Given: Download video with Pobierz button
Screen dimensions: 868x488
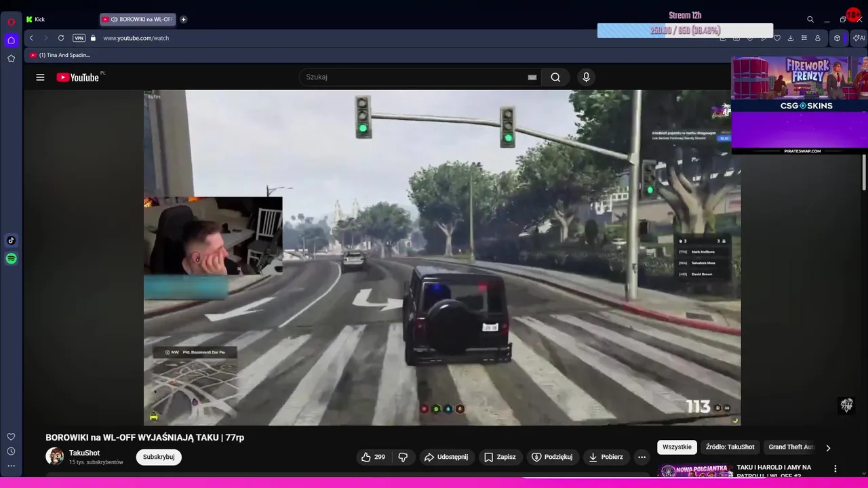Looking at the screenshot, I should click(606, 457).
